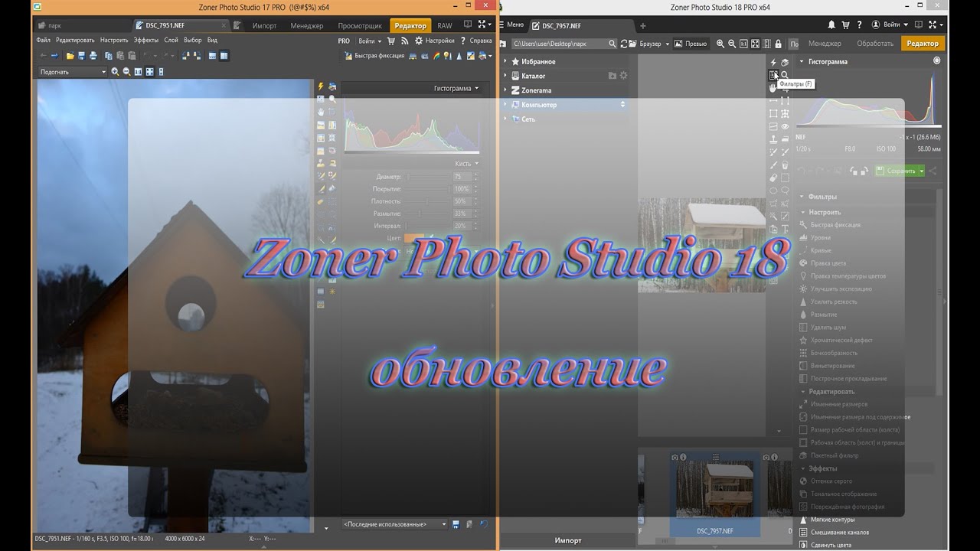980x551 pixels.
Task: Open the Эффекты menu in Zoner 17
Action: pos(146,40)
